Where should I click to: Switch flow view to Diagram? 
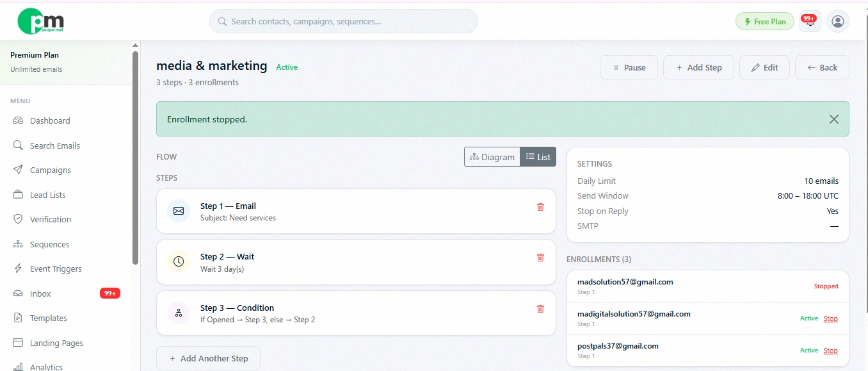pyautogui.click(x=492, y=157)
